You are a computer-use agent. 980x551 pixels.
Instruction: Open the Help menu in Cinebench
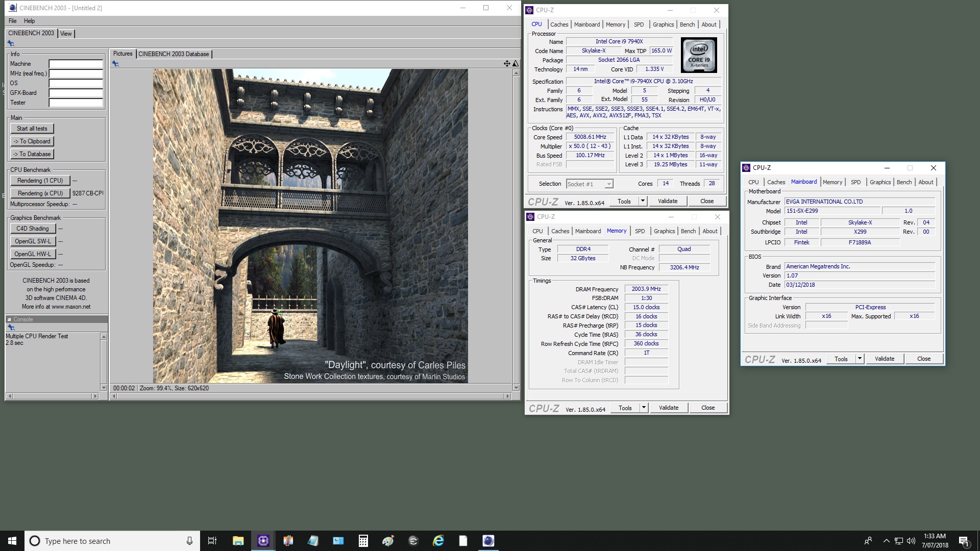(30, 21)
